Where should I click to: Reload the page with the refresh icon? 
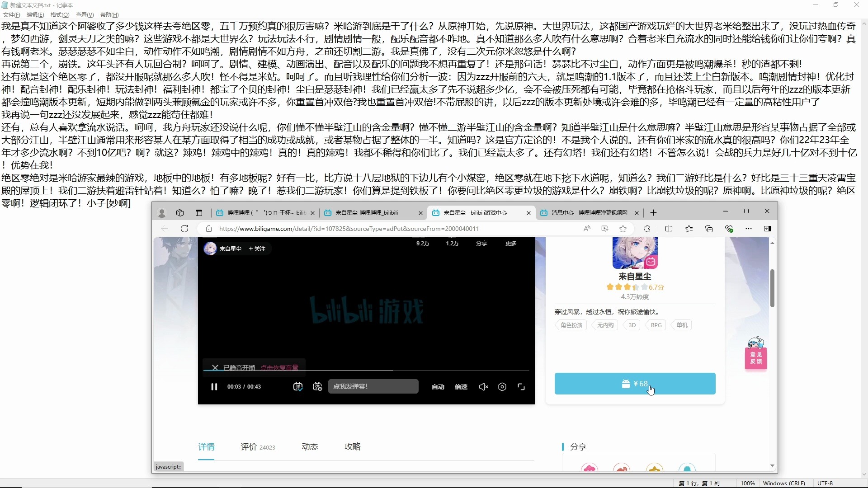[184, 229]
